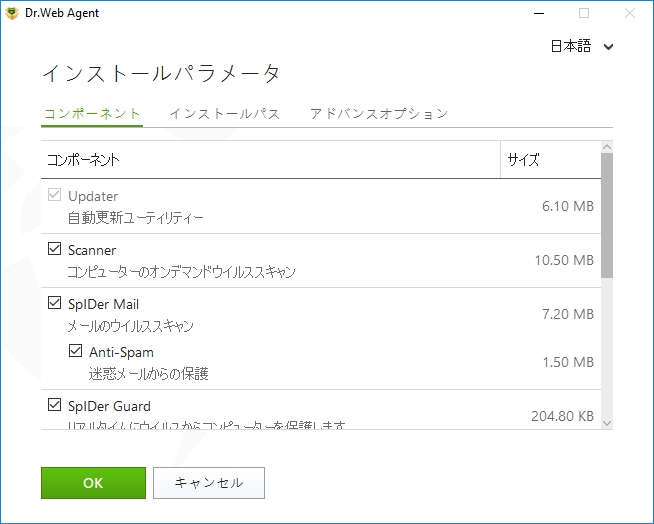The width and height of the screenshot is (654, 524).
Task: Select the SpIDer Guard label
Action: [109, 406]
